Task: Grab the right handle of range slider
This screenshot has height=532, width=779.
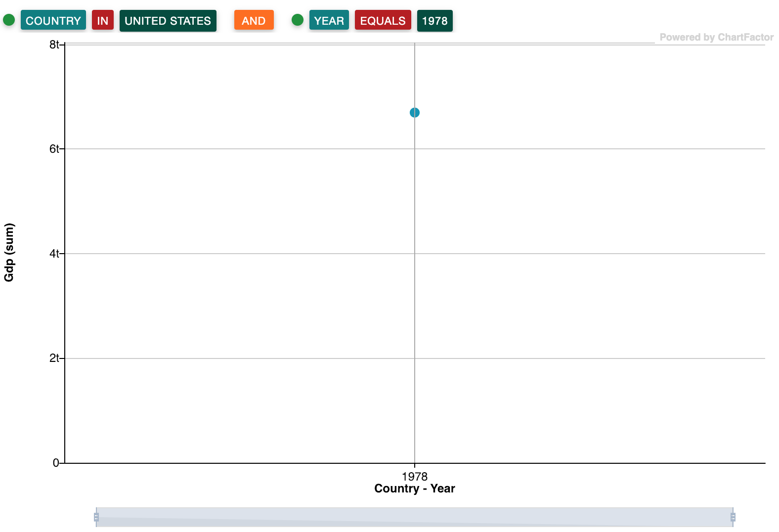Action: point(733,517)
